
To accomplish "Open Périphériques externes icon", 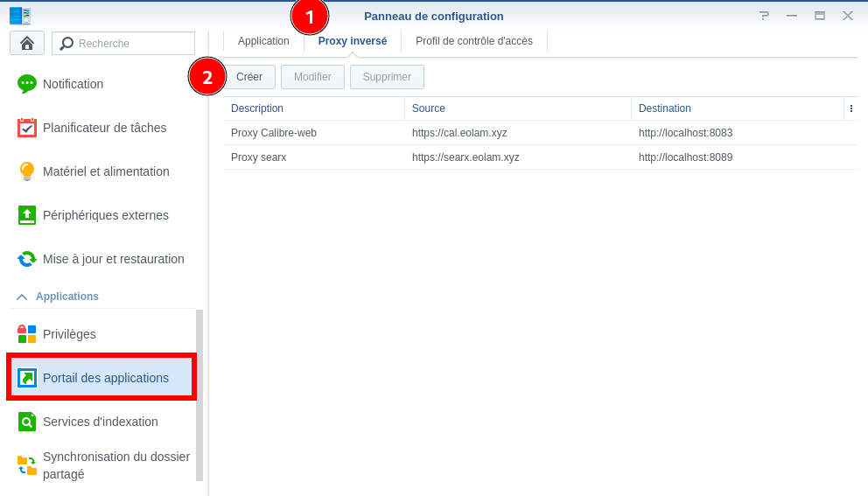I will 27,215.
